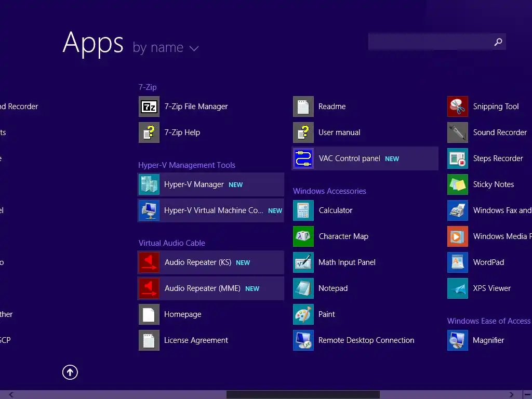
Task: Click the 'User manual' label
Action: (x=339, y=132)
